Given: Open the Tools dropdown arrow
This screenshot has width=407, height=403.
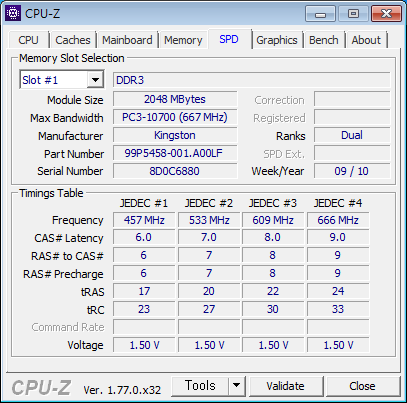Looking at the screenshot, I should pos(237,385).
